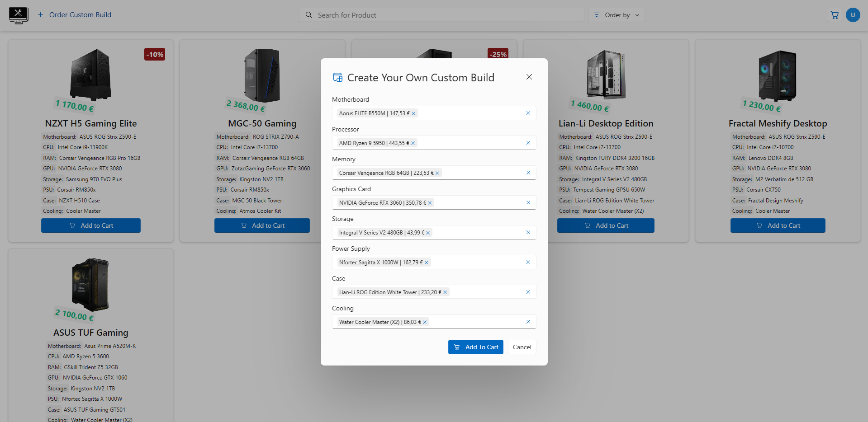868x422 pixels.
Task: Add Lian-Li Desktop Edition to cart
Action: 606,225
